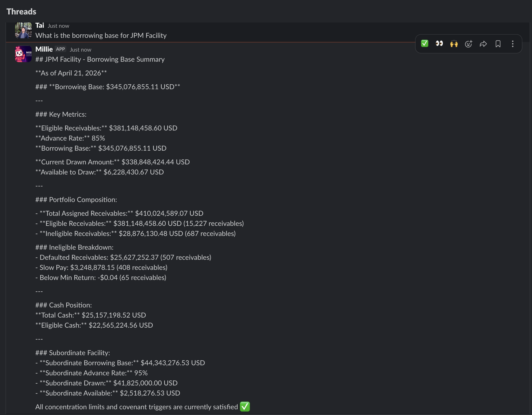React with the eyes emoji
This screenshot has height=415, width=532.
(x=439, y=44)
